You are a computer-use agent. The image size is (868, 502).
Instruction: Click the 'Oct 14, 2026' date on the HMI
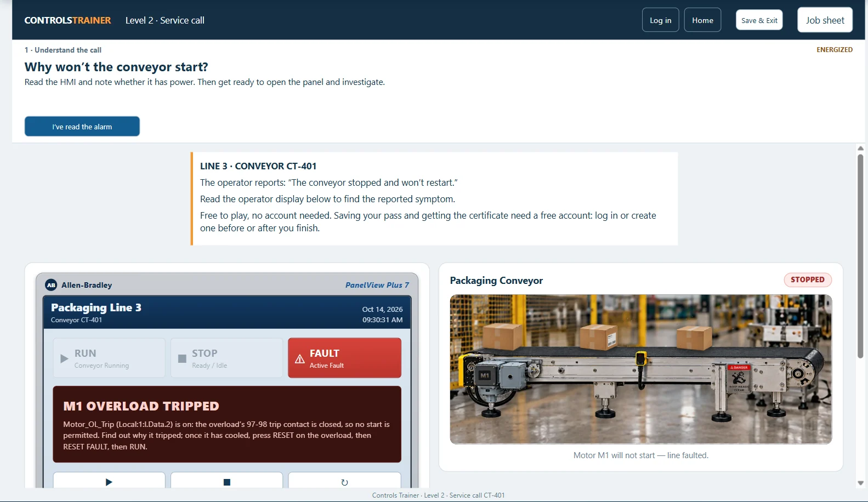click(x=382, y=309)
